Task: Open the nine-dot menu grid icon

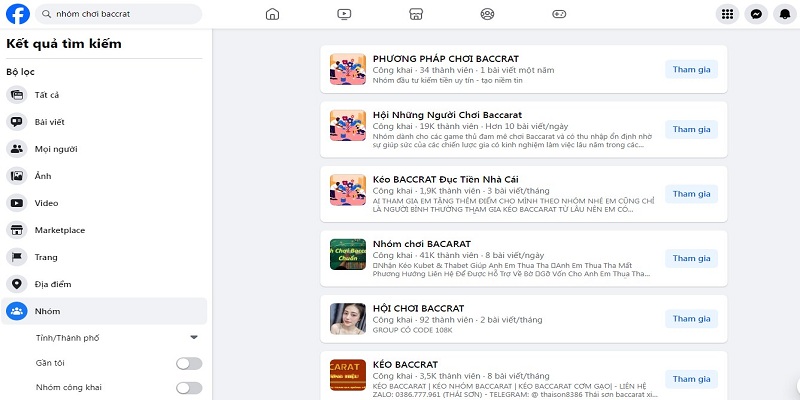Action: [728, 14]
